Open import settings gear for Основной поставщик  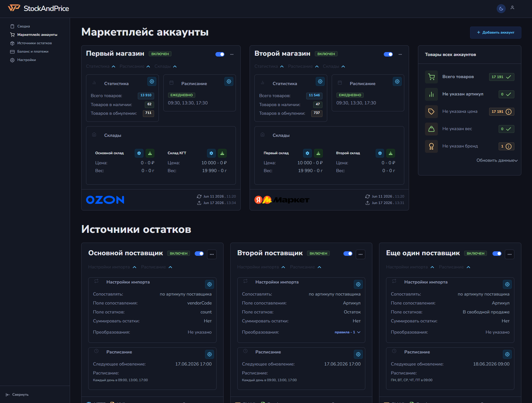tap(210, 284)
